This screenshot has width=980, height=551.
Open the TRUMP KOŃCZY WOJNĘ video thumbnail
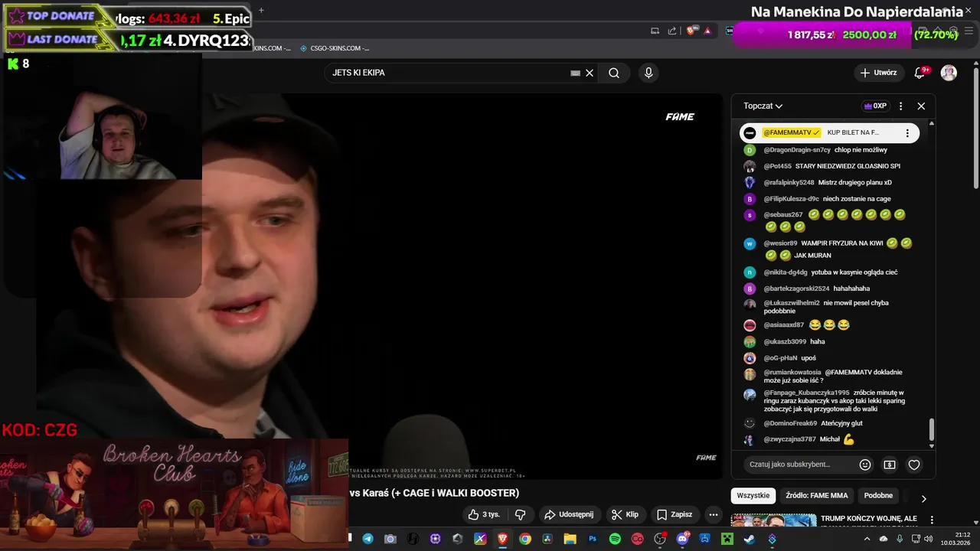773,521
